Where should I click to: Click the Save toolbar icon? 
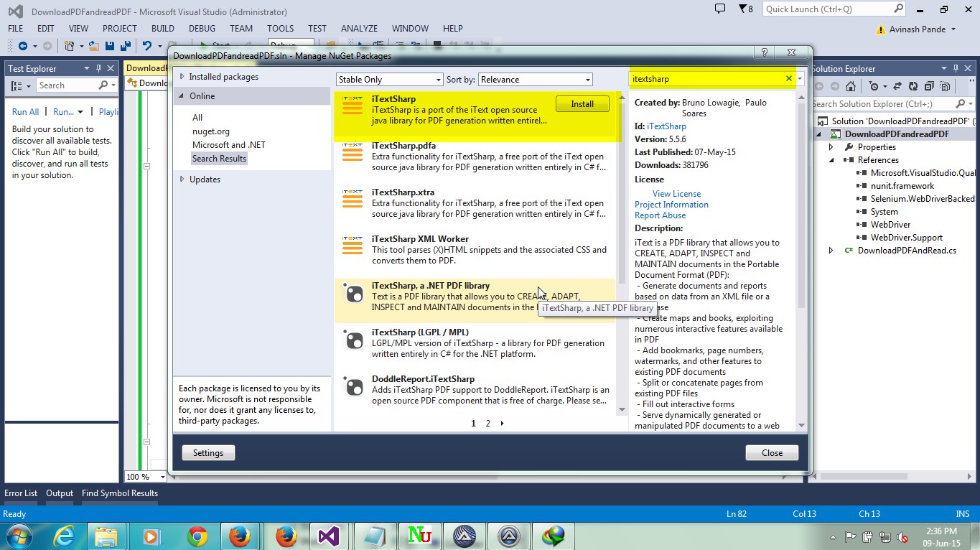[x=110, y=46]
